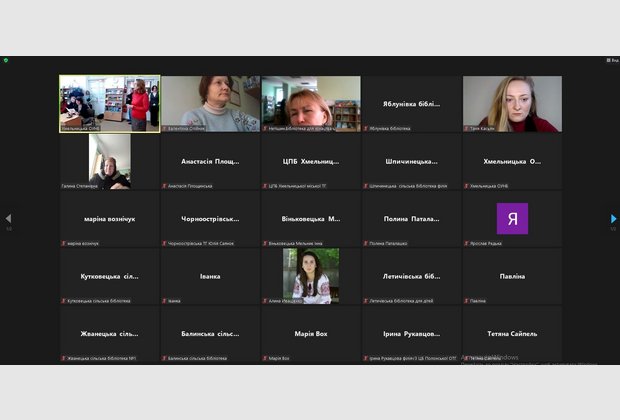Click muted mic icon beside Павліна label
The width and height of the screenshot is (620, 420).
tap(467, 300)
